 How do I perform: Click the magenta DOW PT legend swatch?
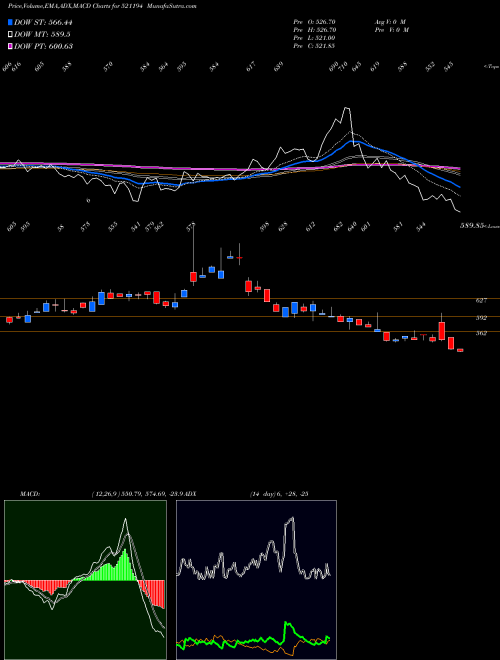point(11,46)
